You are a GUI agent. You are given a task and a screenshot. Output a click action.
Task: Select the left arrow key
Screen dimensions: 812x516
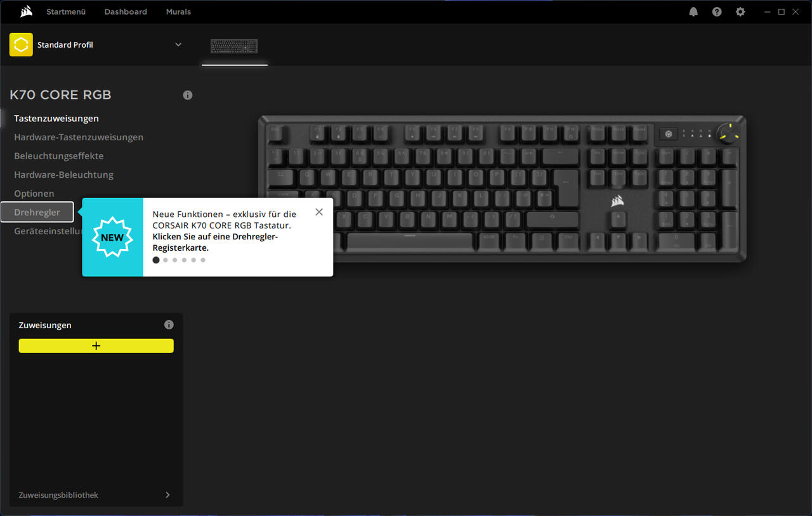(597, 242)
